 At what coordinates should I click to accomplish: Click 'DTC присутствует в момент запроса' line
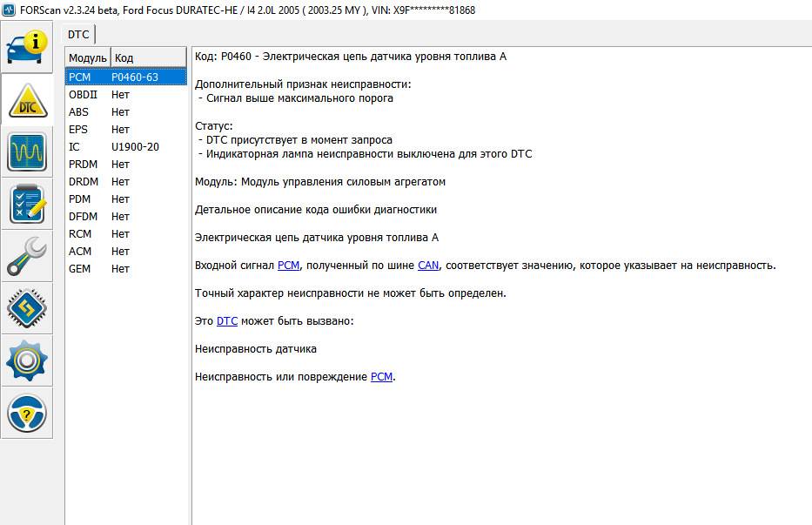[299, 140]
